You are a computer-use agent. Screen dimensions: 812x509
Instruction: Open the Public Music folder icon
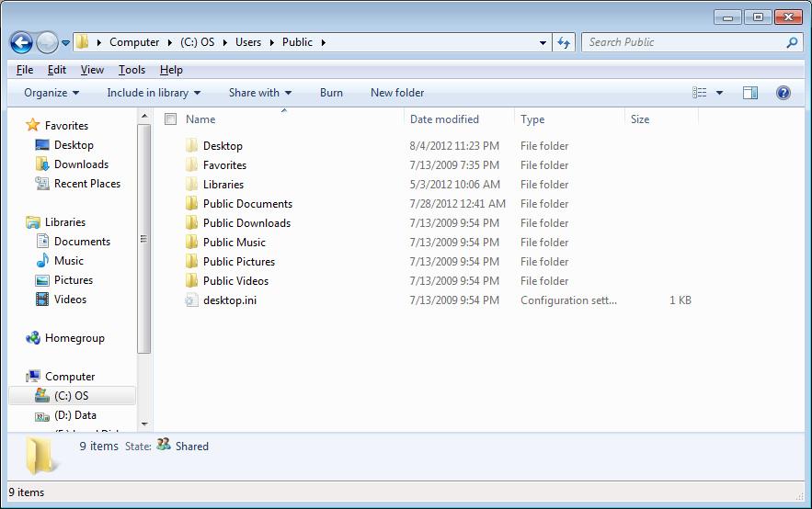point(191,243)
